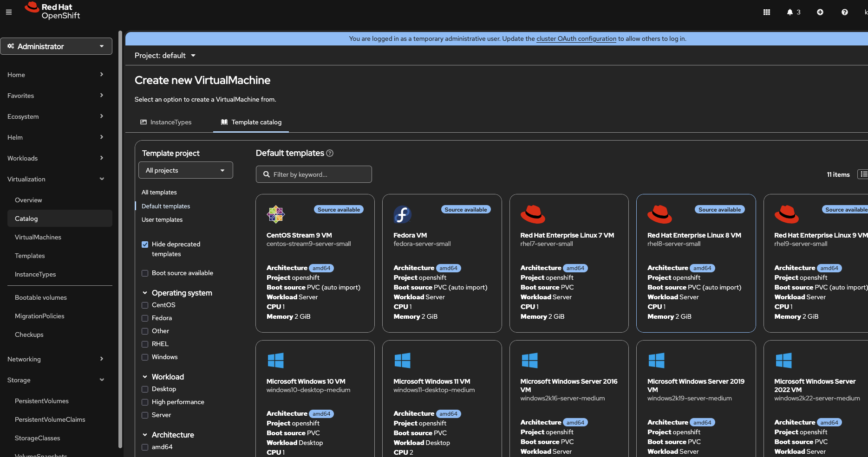868x457 pixels.
Task: Open the Project: default selector
Action: point(165,56)
